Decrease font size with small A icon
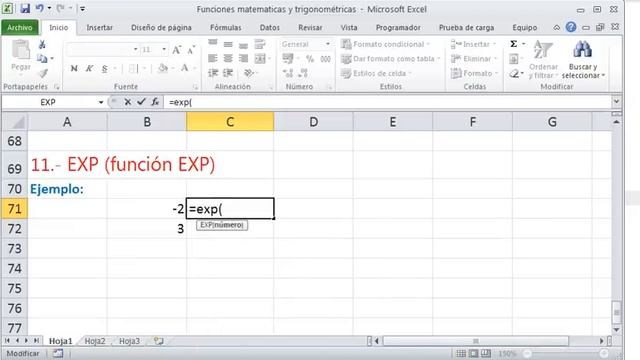The image size is (640, 360). click(191, 50)
